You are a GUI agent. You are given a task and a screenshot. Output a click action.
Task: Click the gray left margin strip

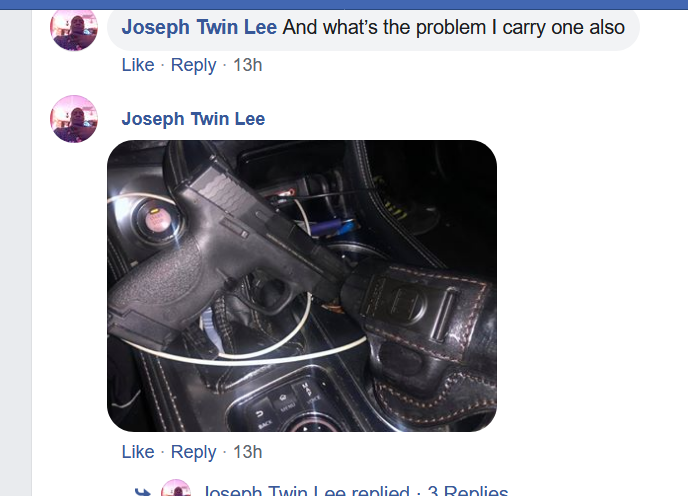pos(16,253)
